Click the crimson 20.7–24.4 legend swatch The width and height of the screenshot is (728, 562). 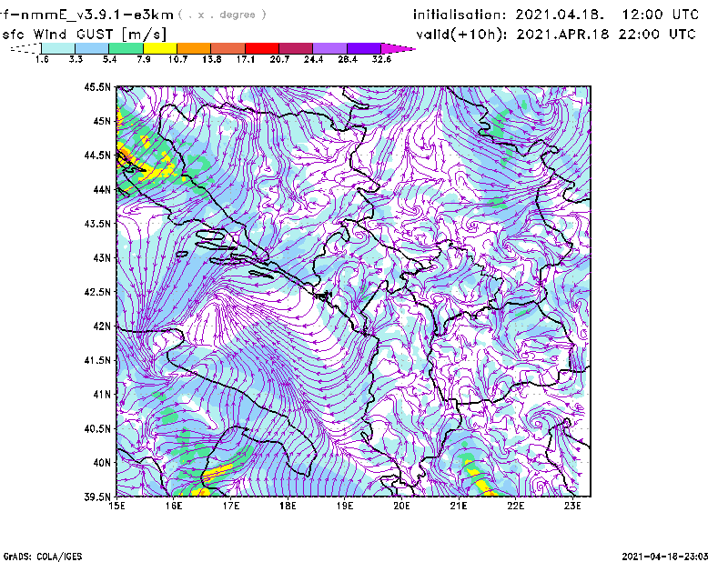click(x=297, y=48)
